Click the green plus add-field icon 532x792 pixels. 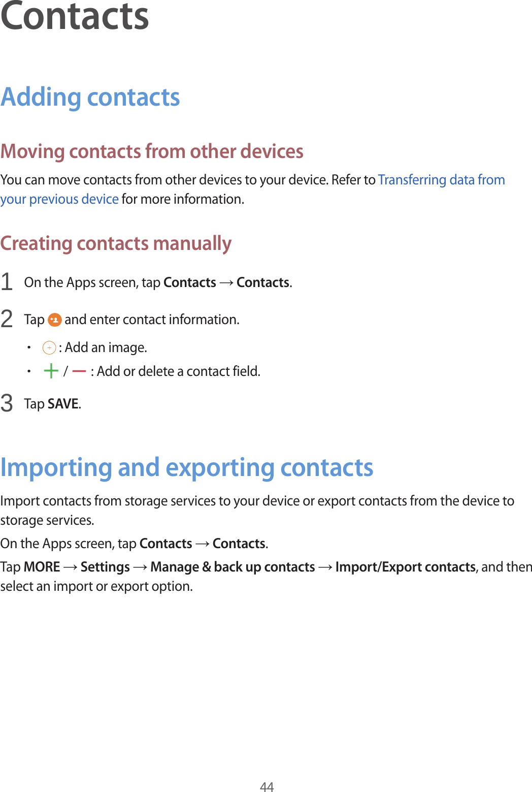(x=51, y=371)
